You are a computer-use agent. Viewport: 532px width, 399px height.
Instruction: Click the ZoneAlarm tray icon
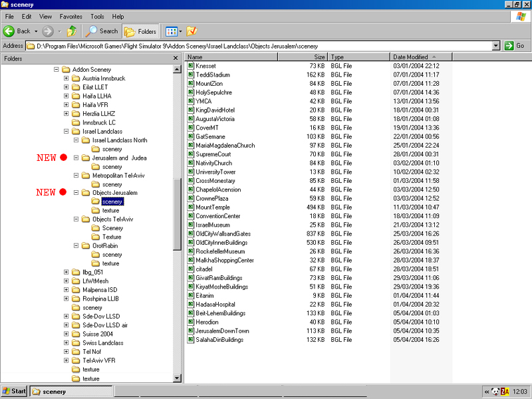click(x=505, y=392)
